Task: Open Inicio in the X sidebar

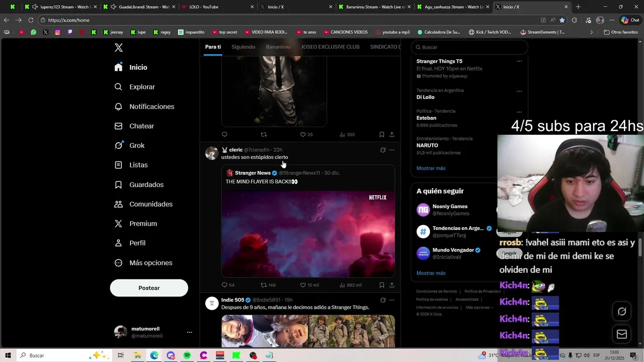Action: (x=131, y=67)
